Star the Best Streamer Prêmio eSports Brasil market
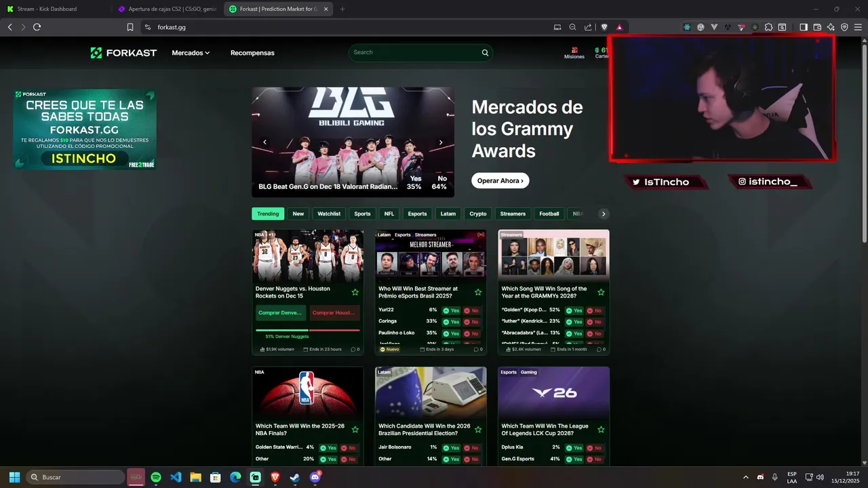This screenshot has height=488, width=868. pyautogui.click(x=478, y=292)
